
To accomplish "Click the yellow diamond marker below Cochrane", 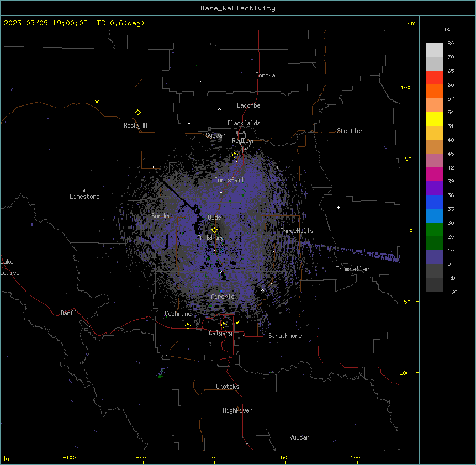I will [188, 326].
